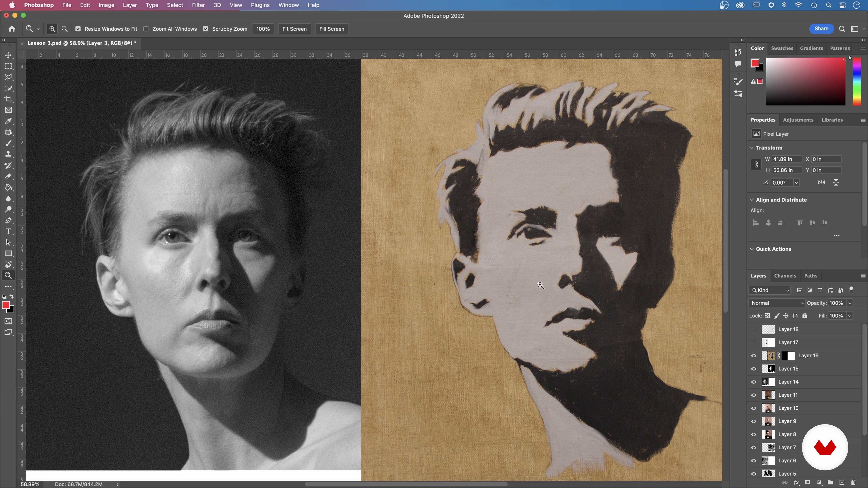Open the Opacity slider dropdown
Image resolution: width=868 pixels, height=488 pixels.
pos(849,303)
